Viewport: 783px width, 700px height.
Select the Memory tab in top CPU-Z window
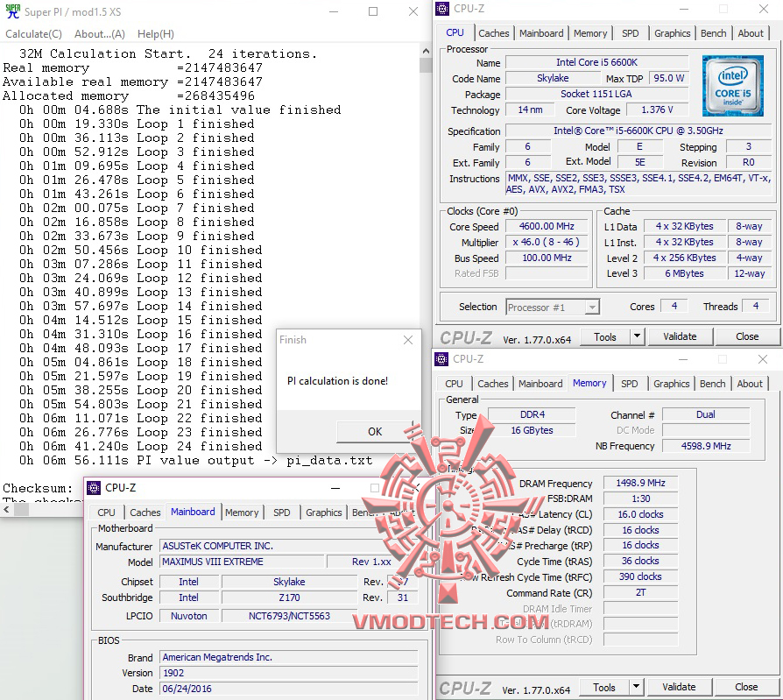click(x=590, y=33)
